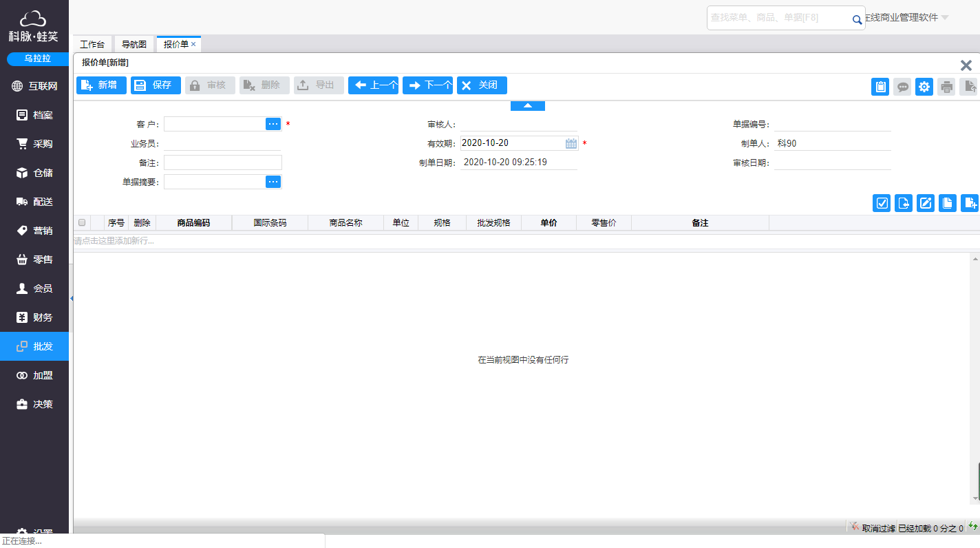Close the 报价单 tab

[x=193, y=44]
